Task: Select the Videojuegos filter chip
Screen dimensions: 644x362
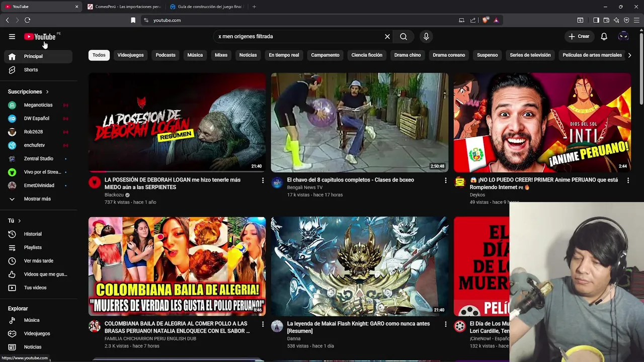Action: coord(130,55)
